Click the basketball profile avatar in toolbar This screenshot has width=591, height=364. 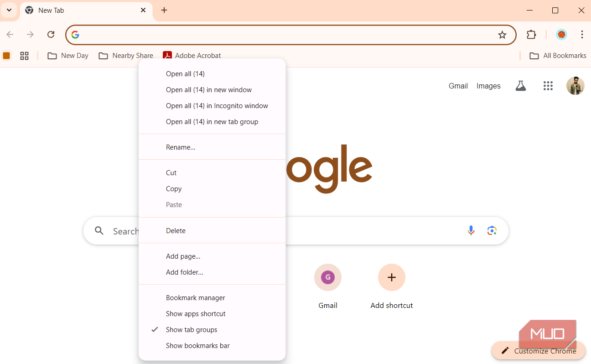[561, 35]
